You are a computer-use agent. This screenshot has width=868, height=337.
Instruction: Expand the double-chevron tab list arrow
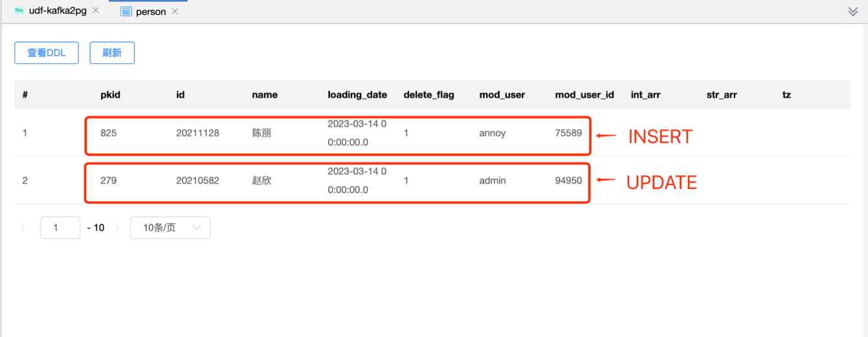852,12
